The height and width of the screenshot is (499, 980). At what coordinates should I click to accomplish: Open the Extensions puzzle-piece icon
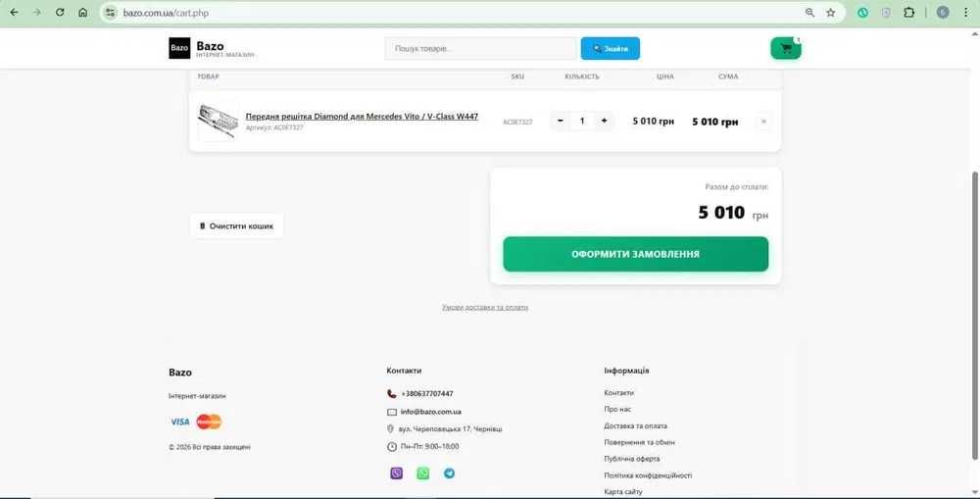click(909, 13)
